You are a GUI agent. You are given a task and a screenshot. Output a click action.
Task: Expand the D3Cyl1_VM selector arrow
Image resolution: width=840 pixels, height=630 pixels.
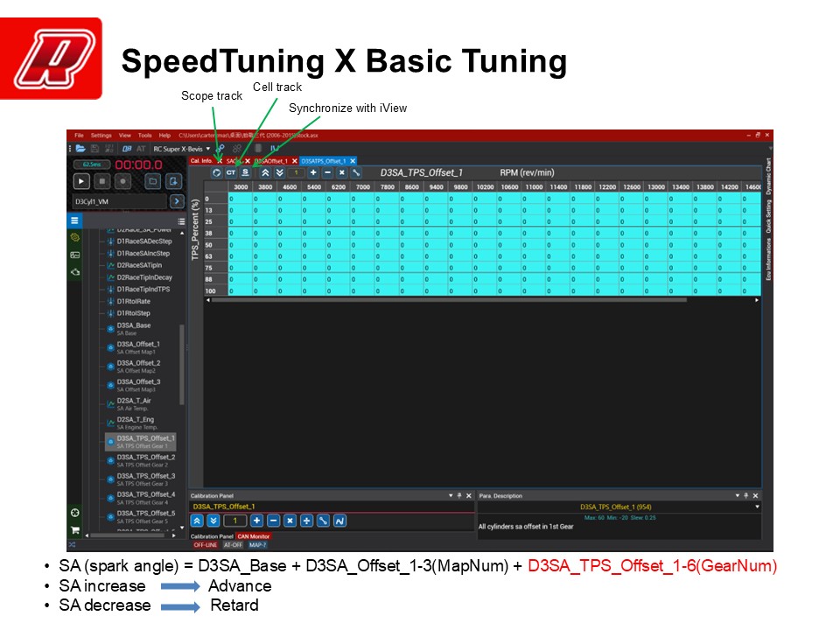tap(175, 201)
